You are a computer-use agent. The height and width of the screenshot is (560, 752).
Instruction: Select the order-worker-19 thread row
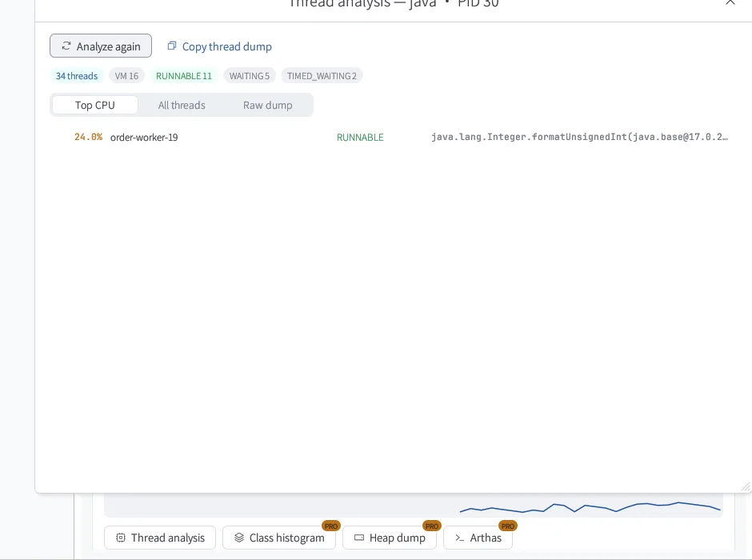394,137
